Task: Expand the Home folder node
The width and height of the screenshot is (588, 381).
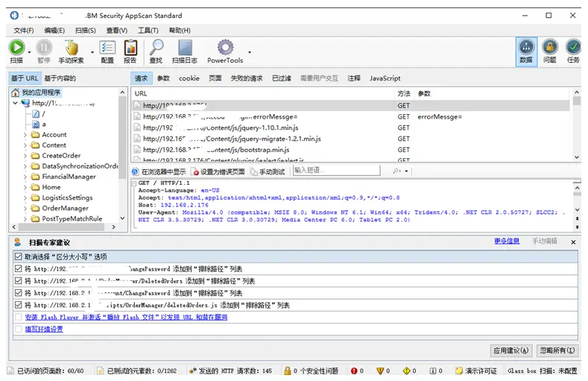Action: (25, 187)
